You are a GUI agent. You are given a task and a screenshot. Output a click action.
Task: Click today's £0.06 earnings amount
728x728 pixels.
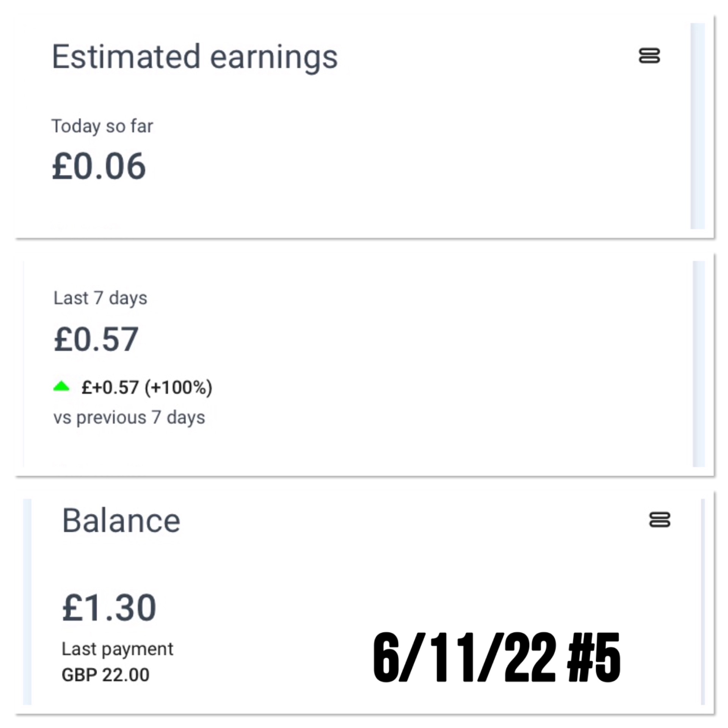click(x=99, y=166)
